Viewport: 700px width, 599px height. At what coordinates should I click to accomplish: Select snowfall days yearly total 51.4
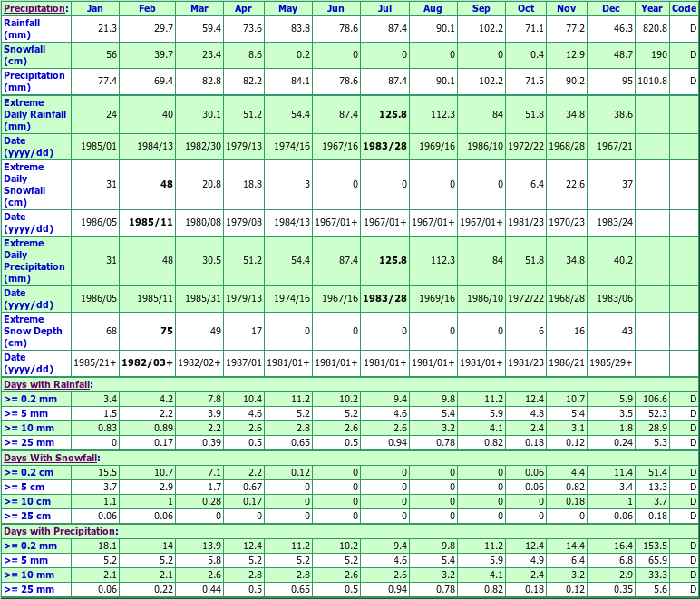tap(658, 472)
